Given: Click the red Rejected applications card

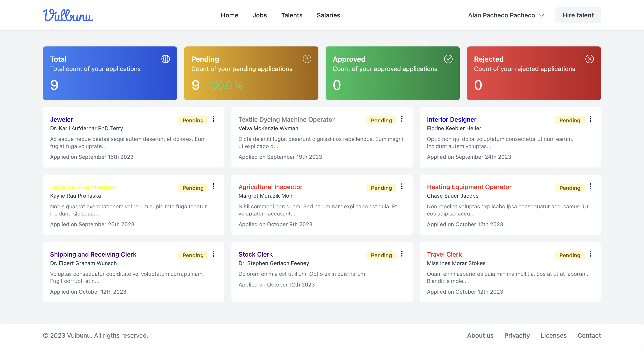Looking at the screenshot, I should click(534, 73).
